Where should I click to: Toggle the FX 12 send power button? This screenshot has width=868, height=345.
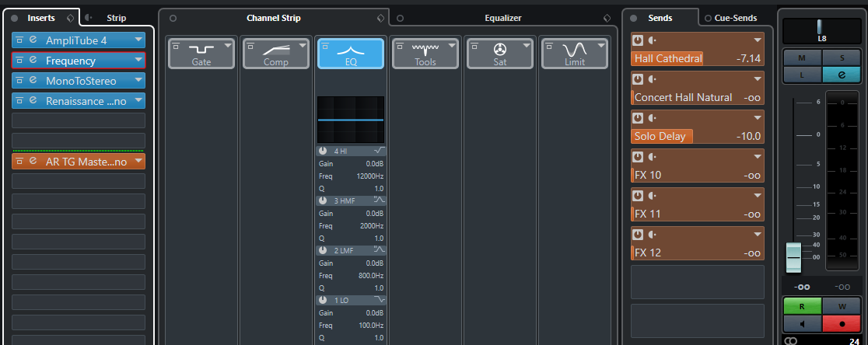[639, 235]
